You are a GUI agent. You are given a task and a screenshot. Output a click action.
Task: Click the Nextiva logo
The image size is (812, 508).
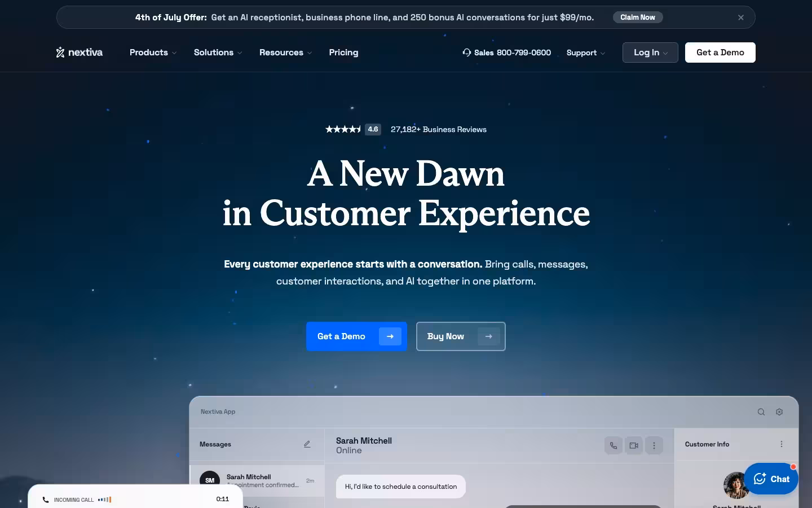tap(80, 52)
